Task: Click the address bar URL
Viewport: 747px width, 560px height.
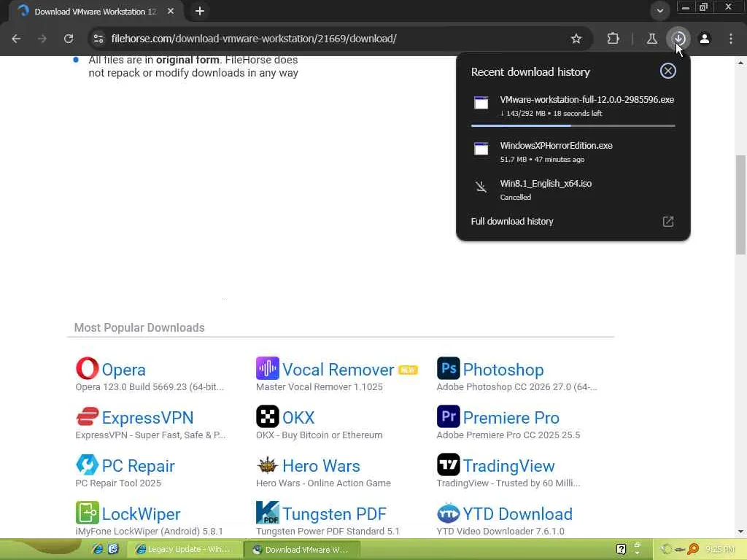Action: (253, 39)
